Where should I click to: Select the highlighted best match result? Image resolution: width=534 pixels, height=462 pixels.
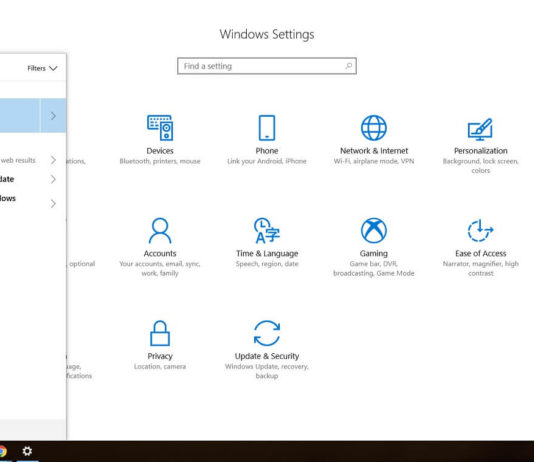(x=20, y=116)
